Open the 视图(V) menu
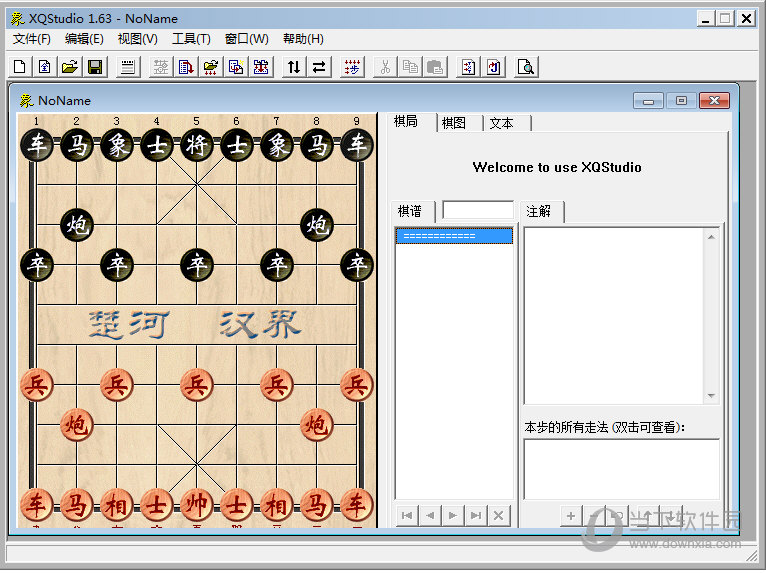766x573 pixels. (138, 39)
